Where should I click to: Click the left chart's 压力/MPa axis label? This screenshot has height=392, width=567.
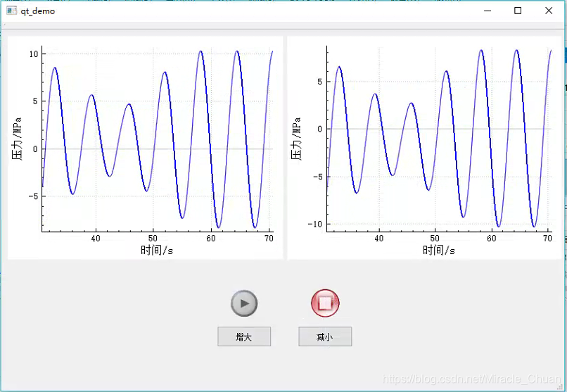[17, 139]
